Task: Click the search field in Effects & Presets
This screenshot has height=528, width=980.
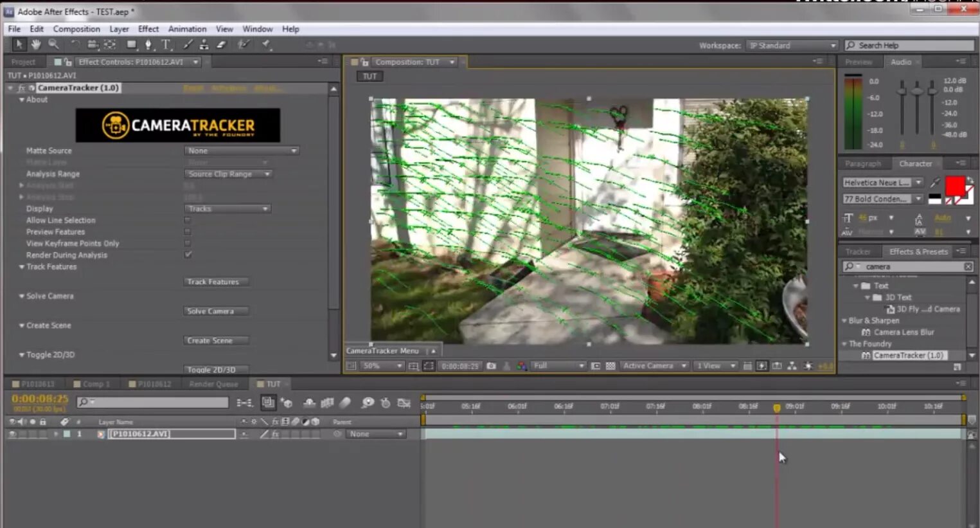Action: [x=906, y=266]
